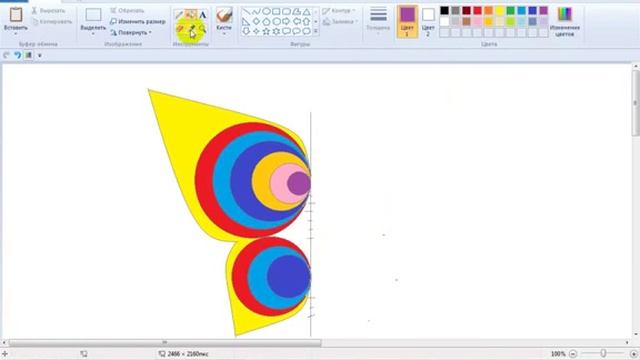Image resolution: width=640 pixels, height=360 pixels.
Task: Choose the Cloud callout shape
Action: 306,31
